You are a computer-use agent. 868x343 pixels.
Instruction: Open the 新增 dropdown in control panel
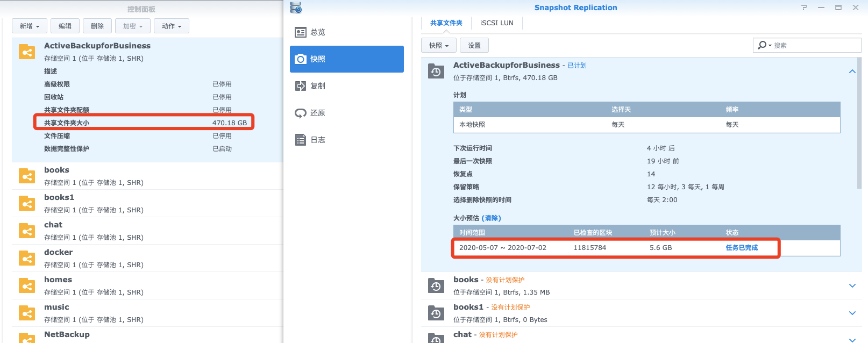(x=30, y=26)
